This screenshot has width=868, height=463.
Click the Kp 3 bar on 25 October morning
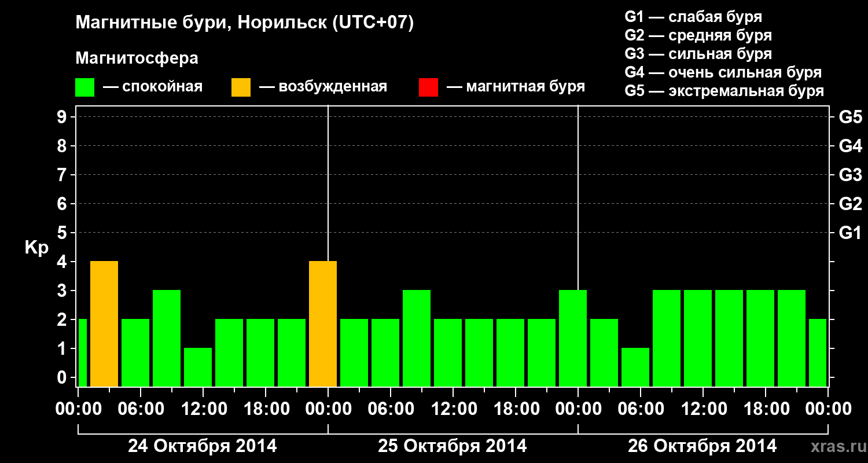(x=417, y=339)
